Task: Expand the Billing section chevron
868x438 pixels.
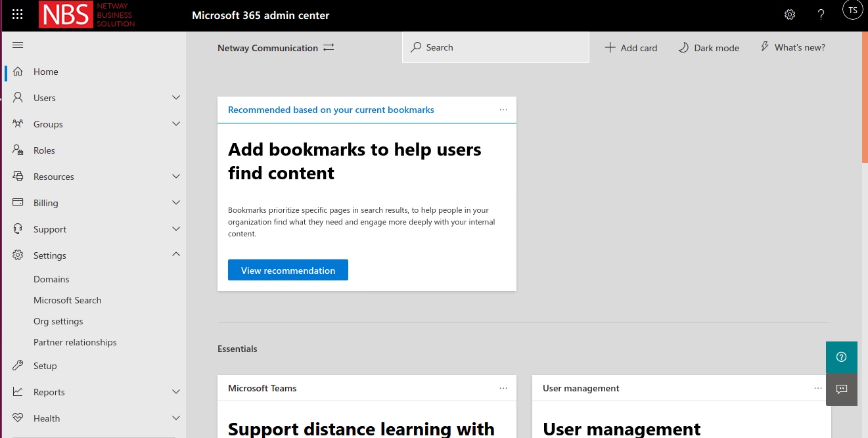Action: click(175, 203)
